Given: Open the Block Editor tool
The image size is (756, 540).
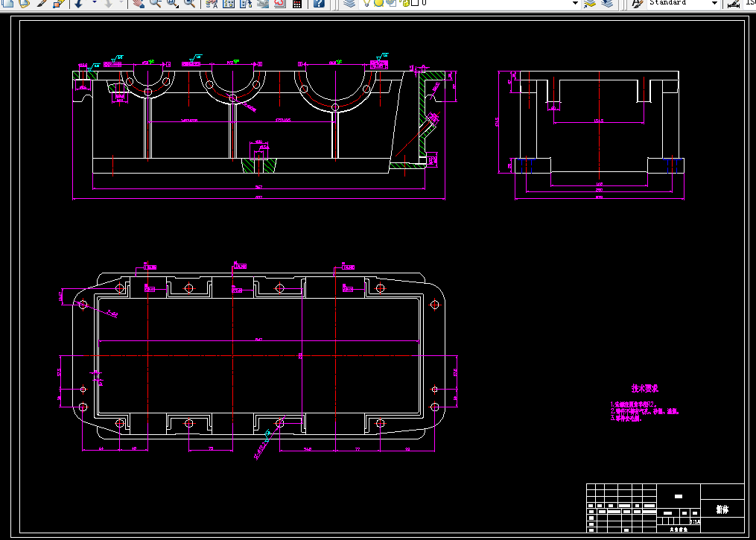Looking at the screenshot, I should coord(58,2).
